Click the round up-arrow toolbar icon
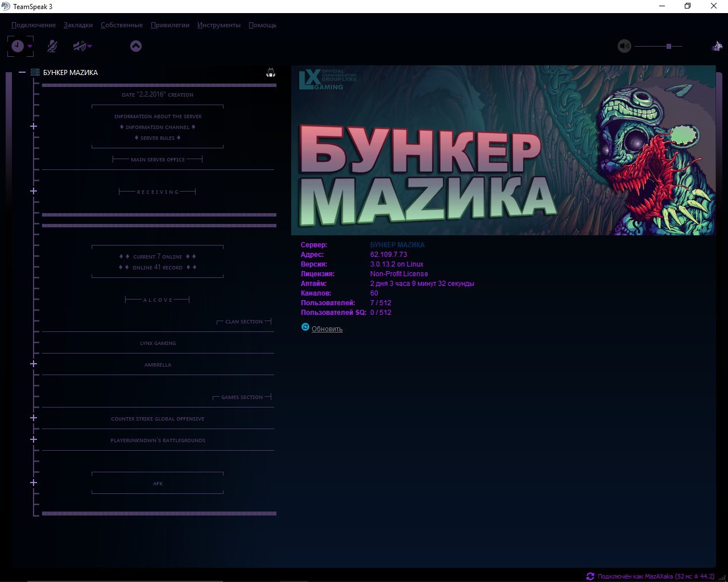The image size is (728, 582). point(136,46)
